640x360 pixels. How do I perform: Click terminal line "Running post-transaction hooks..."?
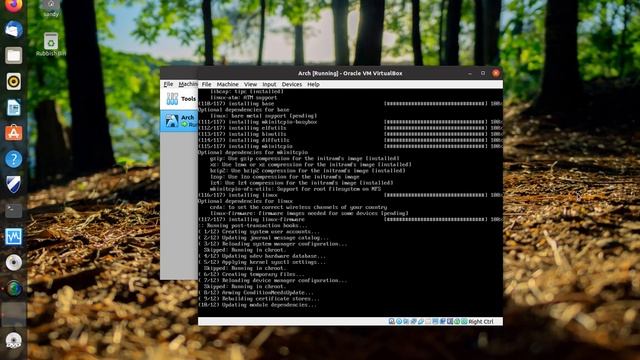257,225
